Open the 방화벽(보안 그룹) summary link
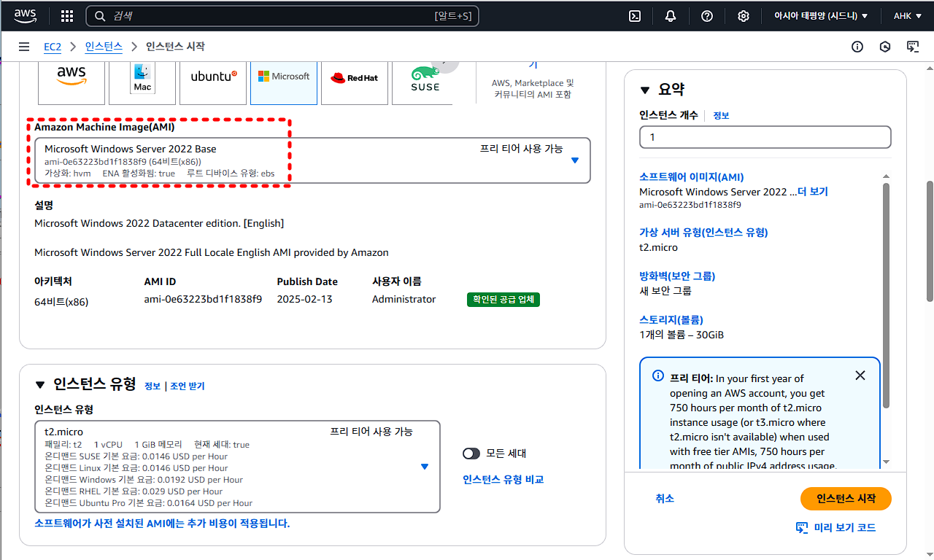934x560 pixels. (677, 276)
